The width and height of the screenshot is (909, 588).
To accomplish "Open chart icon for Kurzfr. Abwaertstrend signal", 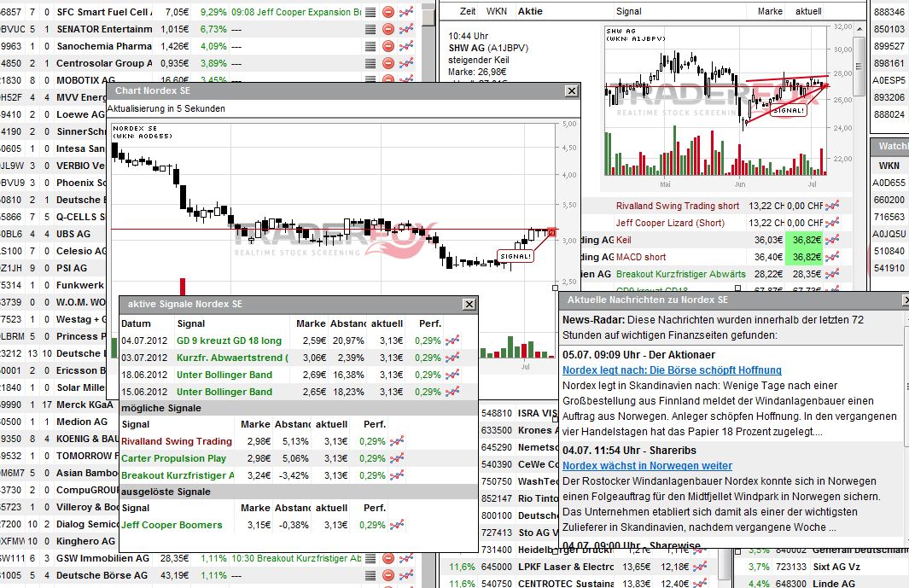I will coord(452,358).
